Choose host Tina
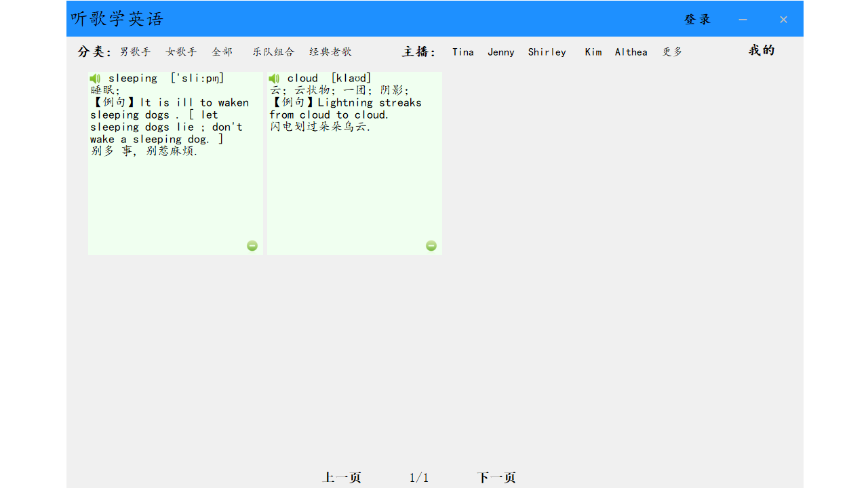 (463, 52)
